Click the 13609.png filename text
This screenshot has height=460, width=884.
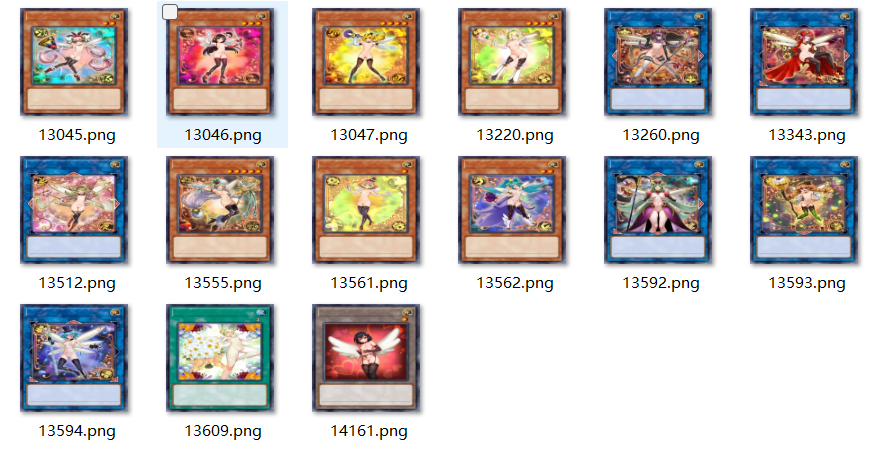pos(223,431)
